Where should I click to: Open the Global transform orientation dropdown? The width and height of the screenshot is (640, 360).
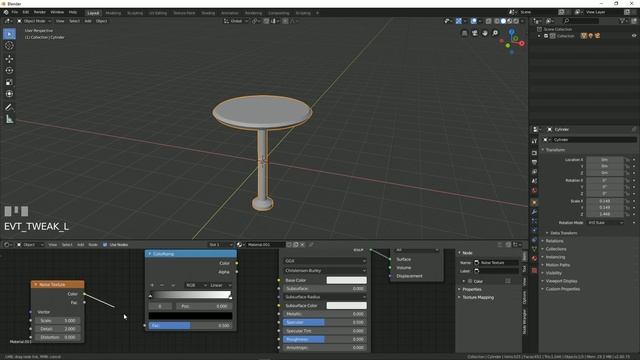[x=236, y=21]
